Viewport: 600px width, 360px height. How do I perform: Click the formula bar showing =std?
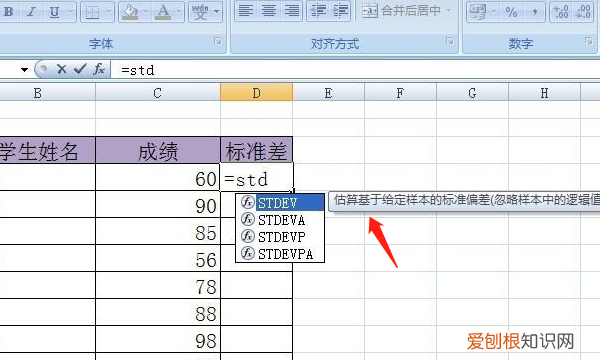(355, 70)
